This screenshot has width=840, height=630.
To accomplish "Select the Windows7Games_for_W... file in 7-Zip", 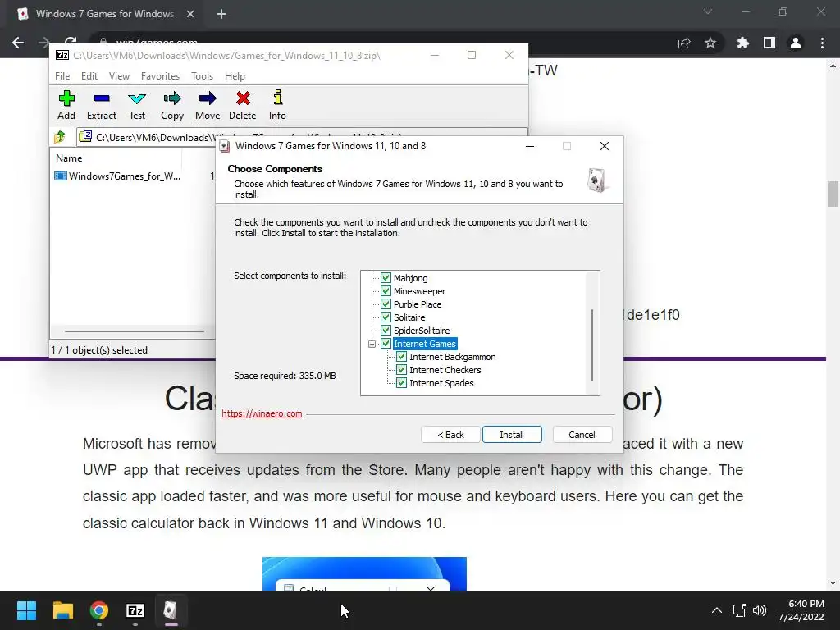I will point(118,176).
